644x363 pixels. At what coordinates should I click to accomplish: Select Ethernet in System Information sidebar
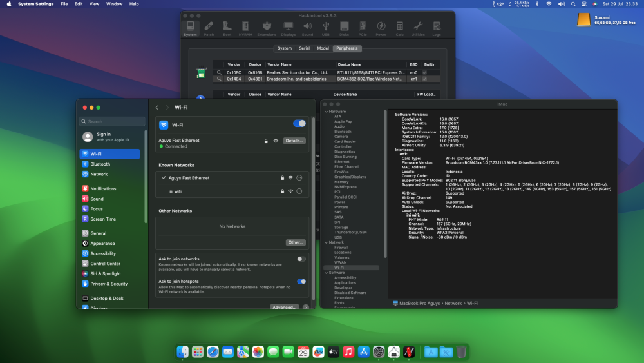[342, 162]
